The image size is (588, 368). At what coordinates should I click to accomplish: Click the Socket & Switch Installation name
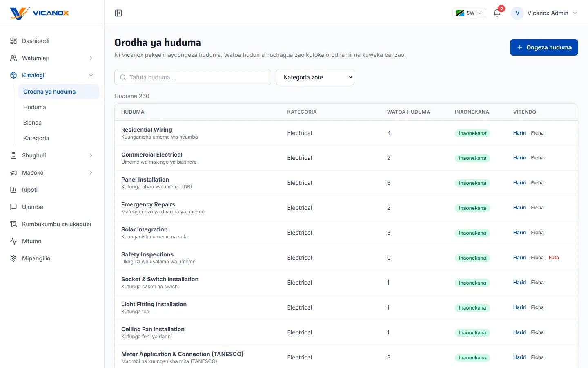tap(160, 279)
